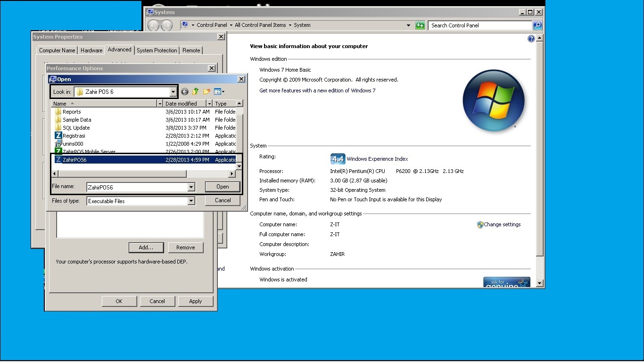Open Windows Experience Index link
The width and height of the screenshot is (644, 362).
pos(377,159)
